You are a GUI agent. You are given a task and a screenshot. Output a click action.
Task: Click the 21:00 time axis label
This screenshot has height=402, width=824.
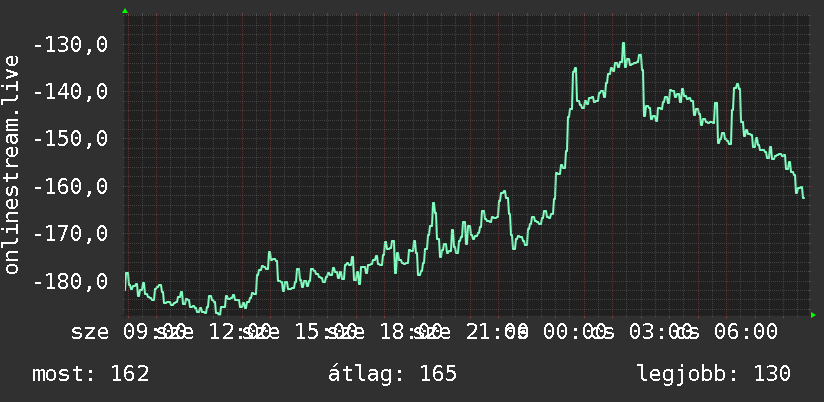[x=497, y=332]
